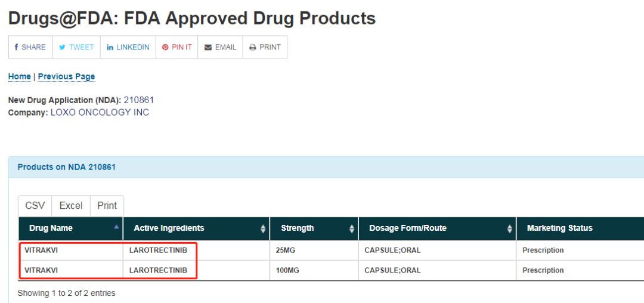Export table to Excel
The image size is (644, 303).
click(x=71, y=206)
